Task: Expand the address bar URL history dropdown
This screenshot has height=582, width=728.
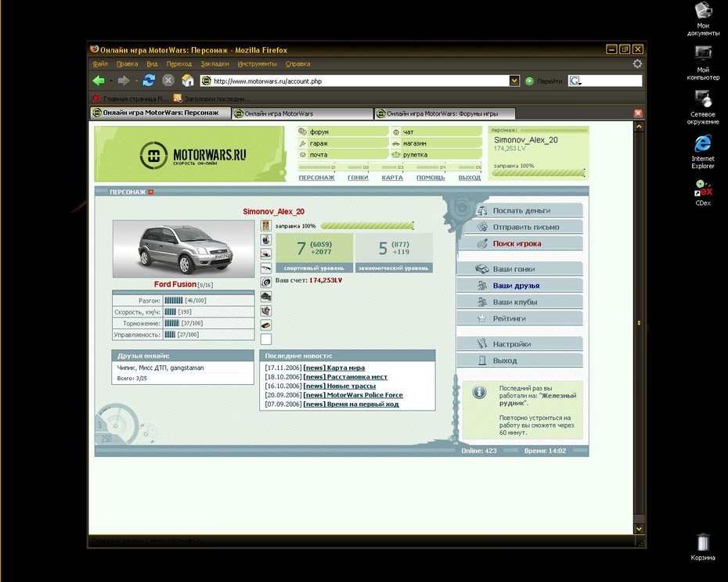Action: point(514,81)
